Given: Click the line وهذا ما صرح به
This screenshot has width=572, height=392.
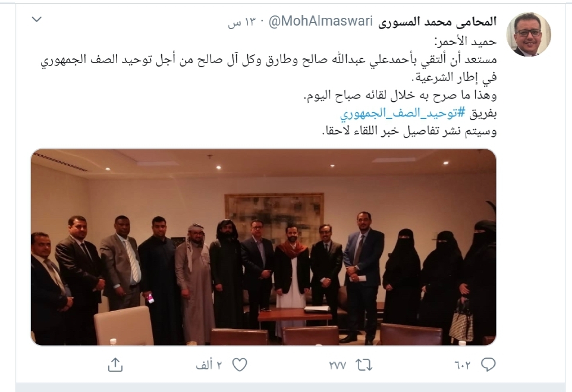Looking at the screenshot, I should [x=400, y=96].
